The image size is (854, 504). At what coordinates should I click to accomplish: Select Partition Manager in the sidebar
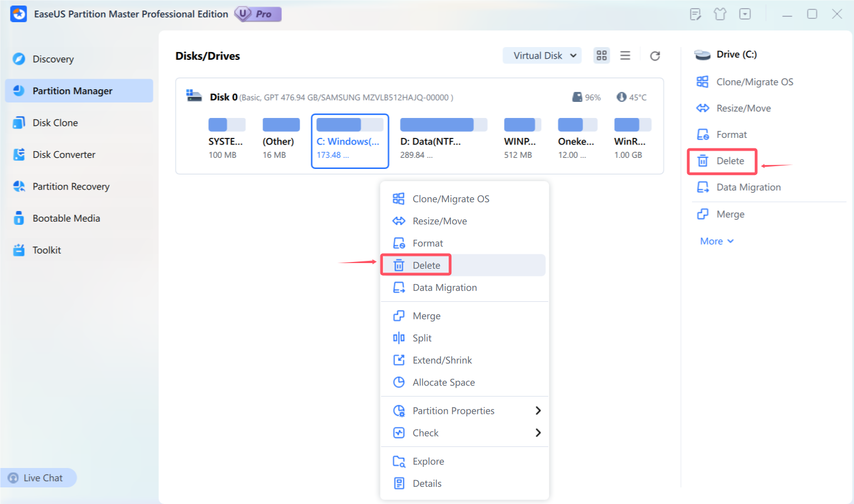pyautogui.click(x=79, y=91)
